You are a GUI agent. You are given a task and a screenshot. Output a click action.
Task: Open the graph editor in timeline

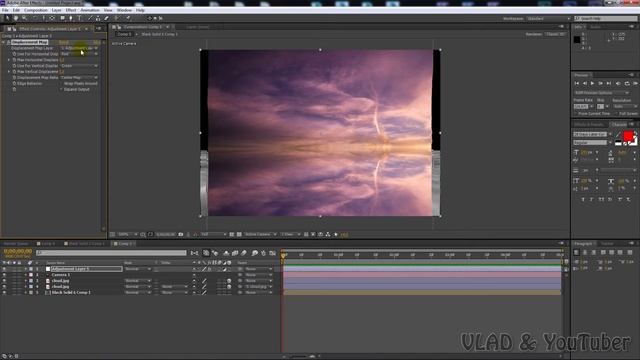pos(272,253)
